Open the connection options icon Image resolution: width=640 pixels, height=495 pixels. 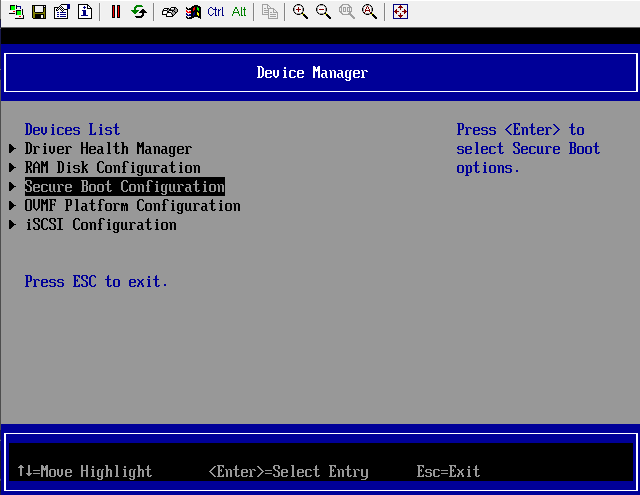coord(62,12)
